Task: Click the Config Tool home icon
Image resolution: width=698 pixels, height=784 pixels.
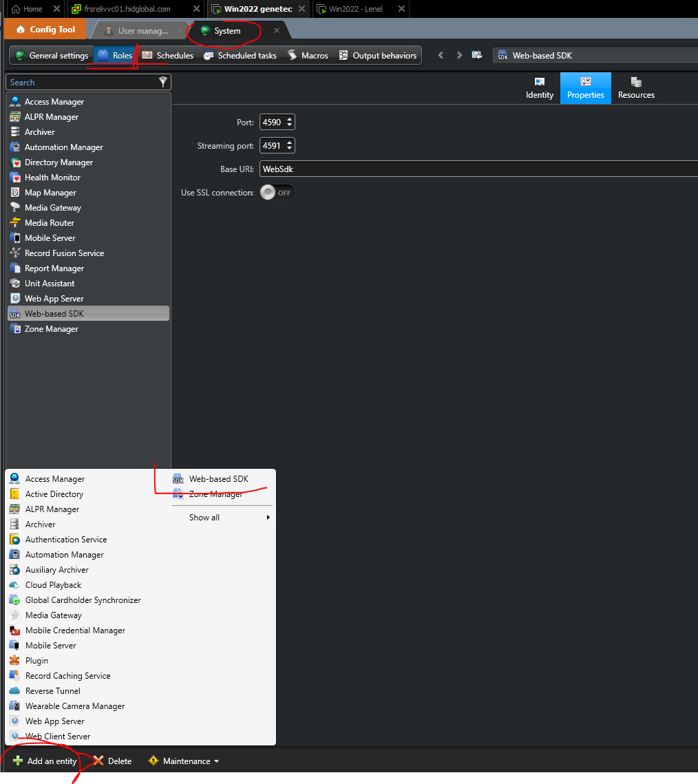Action: [x=21, y=30]
